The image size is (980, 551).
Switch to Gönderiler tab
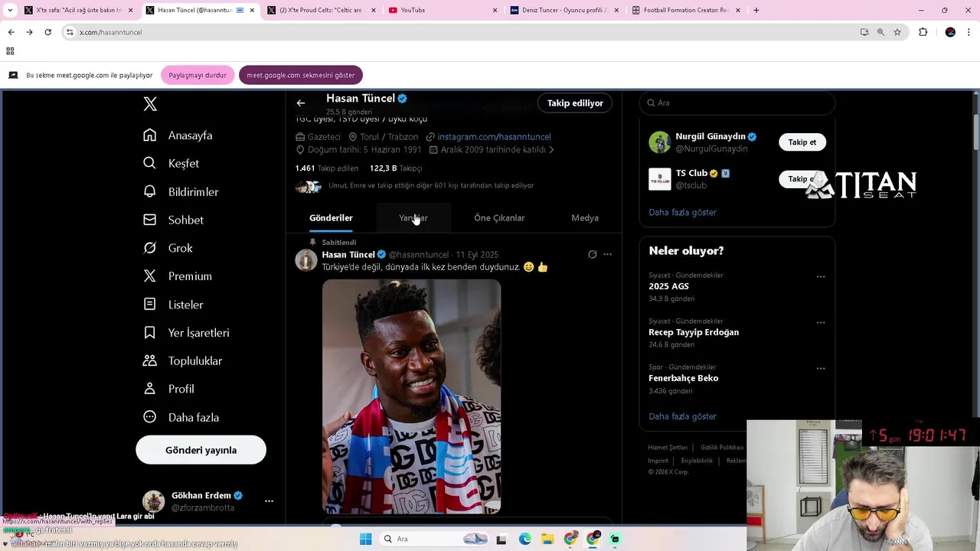pyautogui.click(x=331, y=218)
